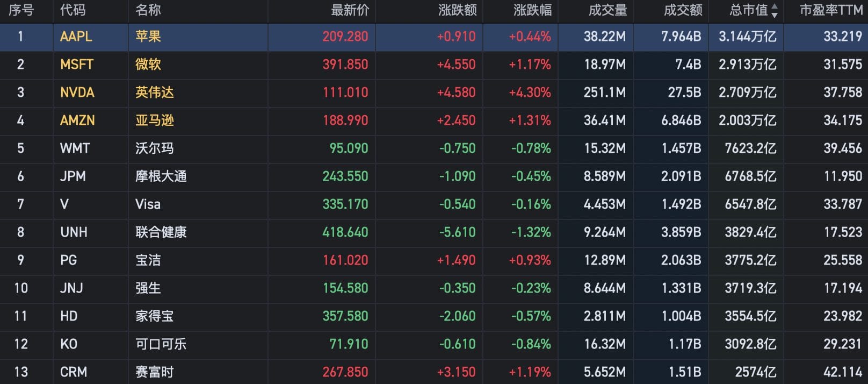The height and width of the screenshot is (384, 868).
Task: Click MSFT market cap 2.913万亿
Action: [748, 65]
